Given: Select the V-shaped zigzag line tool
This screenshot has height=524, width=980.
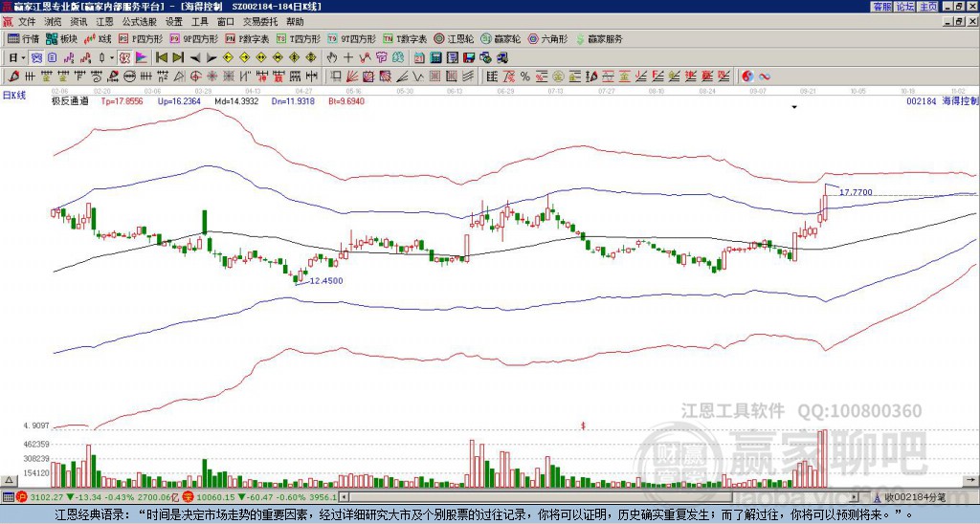Looking at the screenshot, I should [418, 76].
